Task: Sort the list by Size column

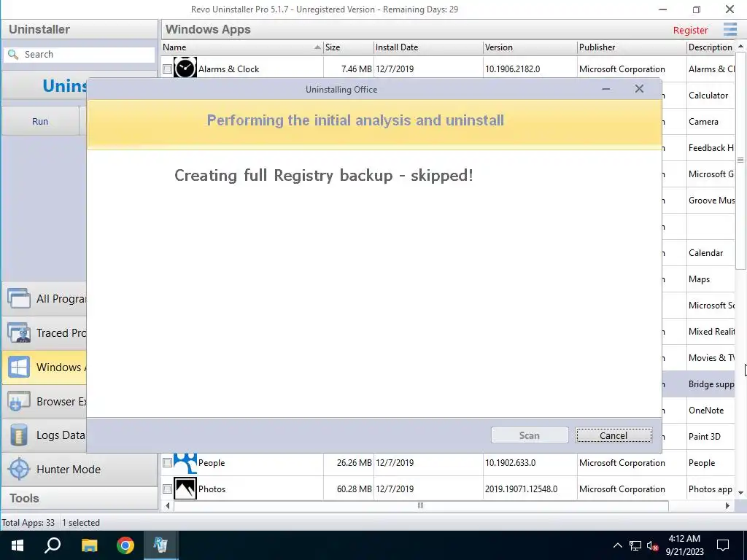Action: tap(348, 47)
